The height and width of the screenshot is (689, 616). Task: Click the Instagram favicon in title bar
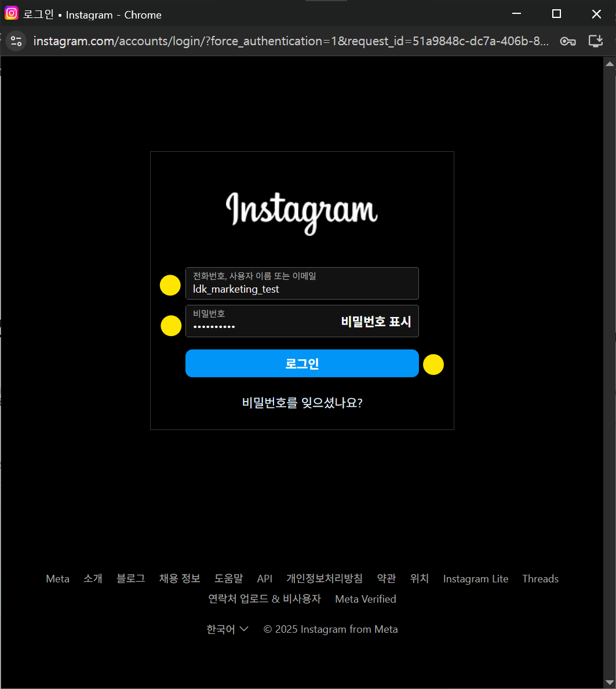click(12, 14)
